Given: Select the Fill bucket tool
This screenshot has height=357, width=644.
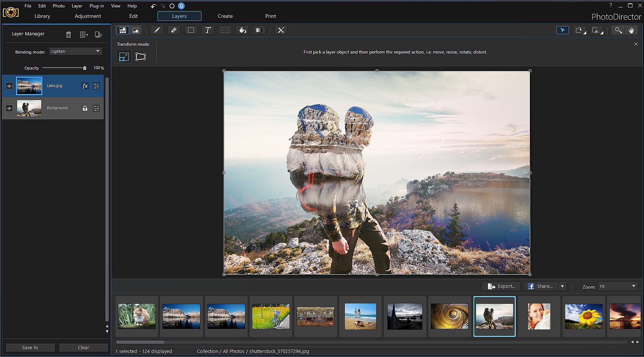Looking at the screenshot, I should pyautogui.click(x=242, y=30).
